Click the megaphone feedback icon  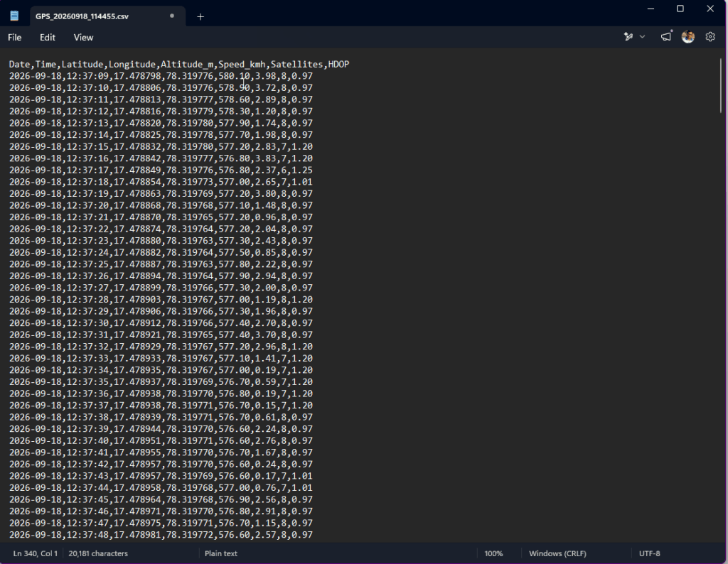665,37
